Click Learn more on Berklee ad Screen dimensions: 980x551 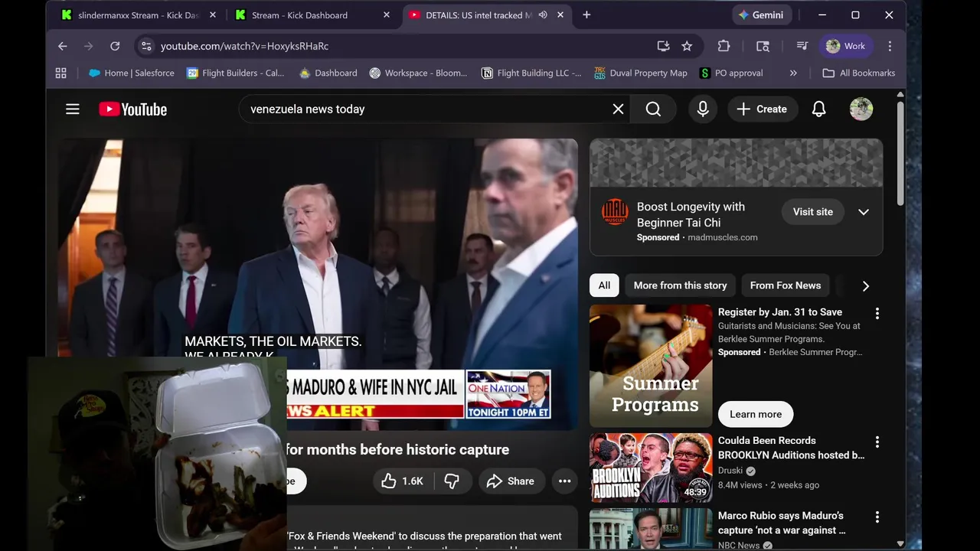click(x=756, y=414)
